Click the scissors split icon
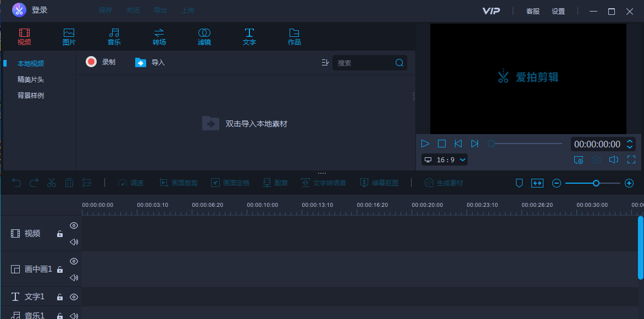 [51, 182]
